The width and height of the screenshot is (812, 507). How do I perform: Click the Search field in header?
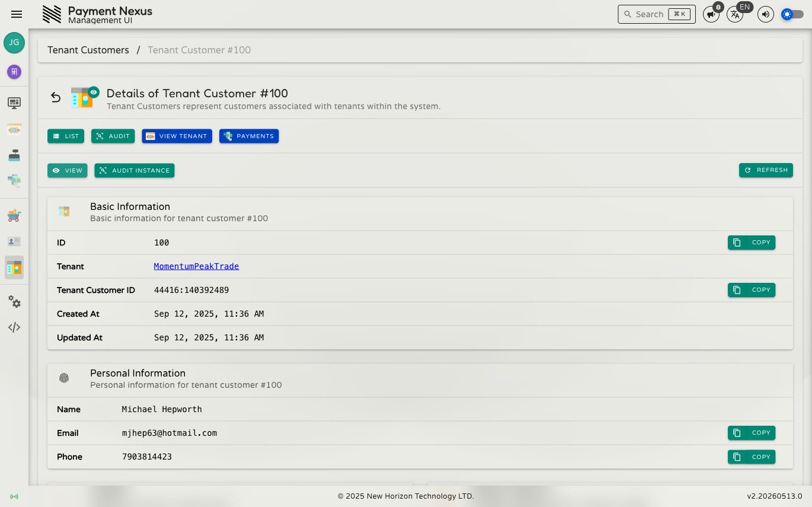pos(657,14)
